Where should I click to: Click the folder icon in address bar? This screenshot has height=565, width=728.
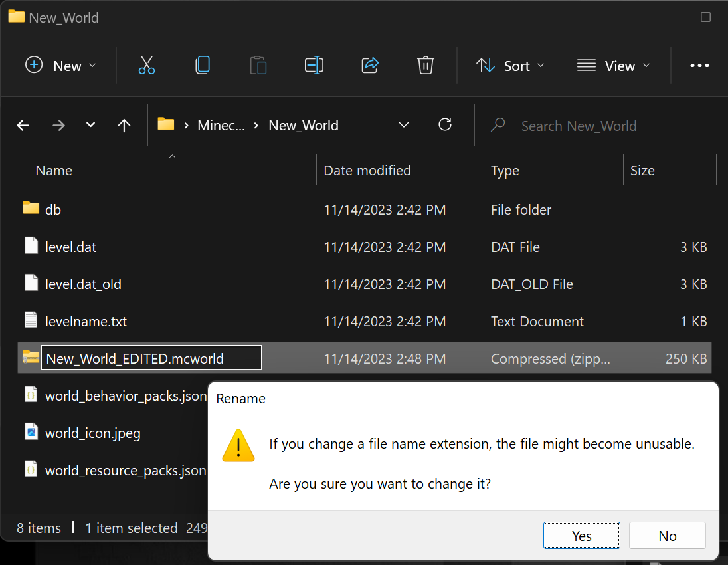point(166,124)
